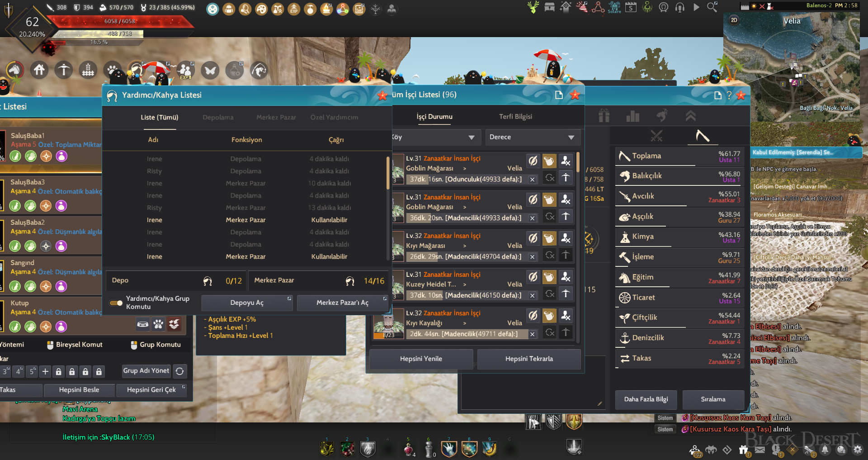Open the treasure chest icon in top bar

coord(549,7)
